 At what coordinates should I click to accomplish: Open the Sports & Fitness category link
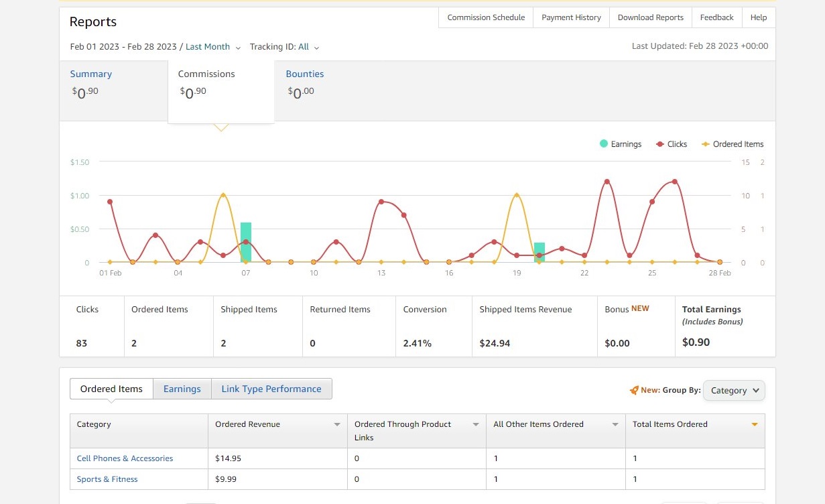tap(107, 479)
